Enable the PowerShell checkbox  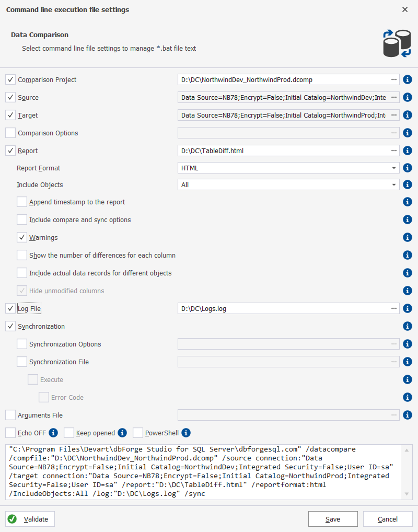137,433
